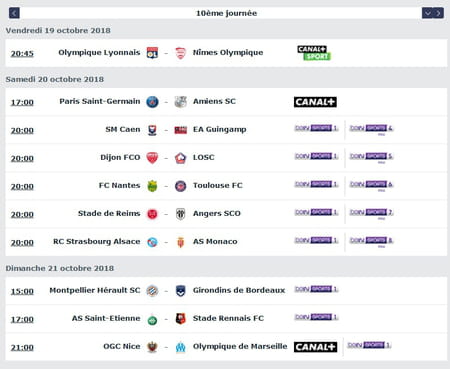The image size is (450, 369).
Task: Open Canal+ logo for PSG–Amiens match
Action: pos(315,102)
